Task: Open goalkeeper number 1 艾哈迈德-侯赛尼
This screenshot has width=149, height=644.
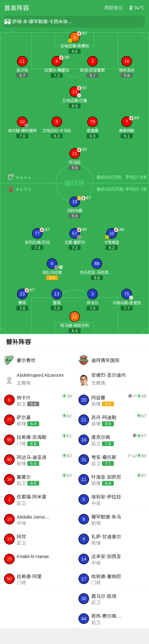Action: pos(75,37)
